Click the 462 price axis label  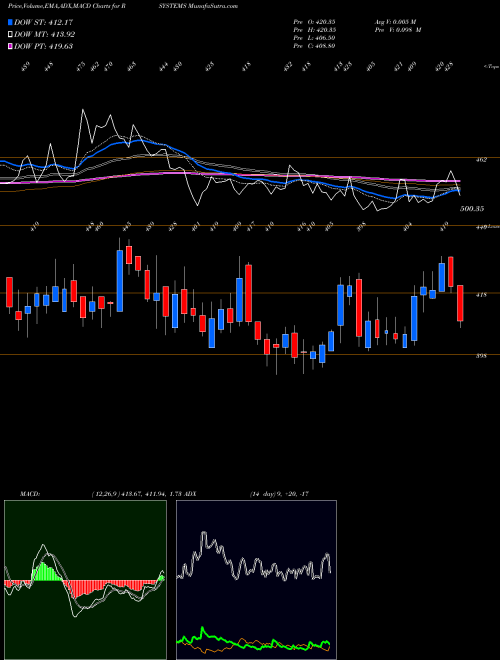tap(481, 160)
